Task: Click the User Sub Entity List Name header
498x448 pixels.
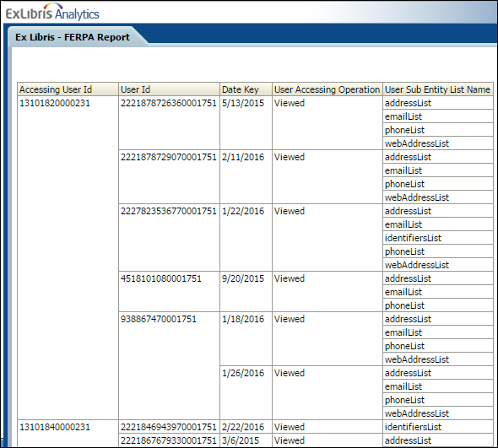Action: [438, 89]
